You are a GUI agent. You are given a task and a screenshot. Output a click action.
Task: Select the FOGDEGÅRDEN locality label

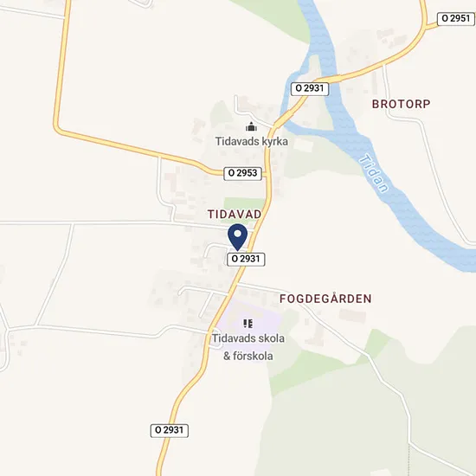(325, 299)
